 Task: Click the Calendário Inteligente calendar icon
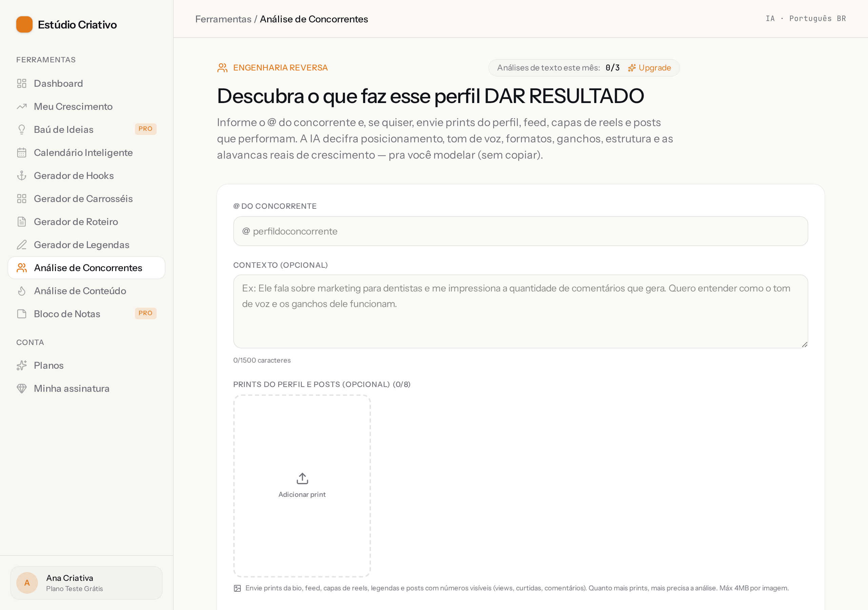pos(22,153)
